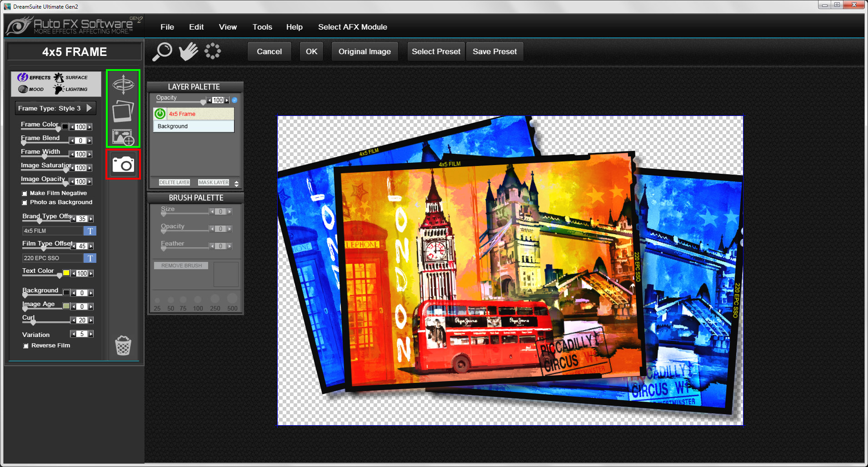Click the Image Age color swatch
Screen dimensions: 868x467
(x=66, y=306)
